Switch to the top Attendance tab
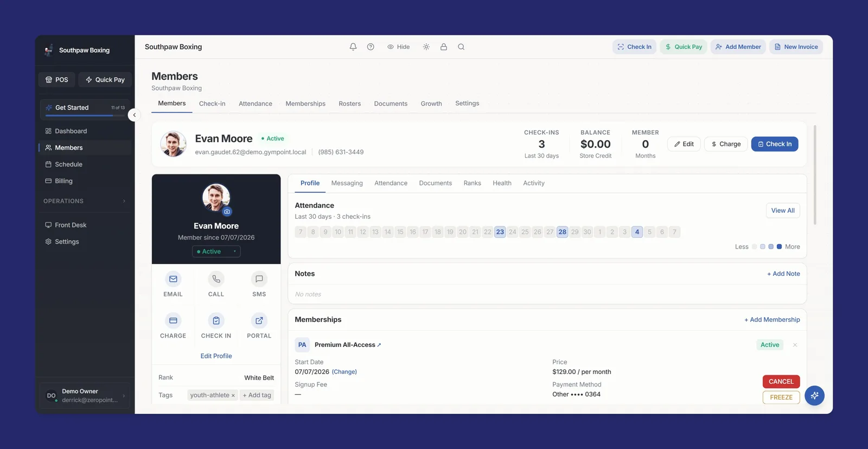This screenshot has width=868, height=449. click(256, 103)
